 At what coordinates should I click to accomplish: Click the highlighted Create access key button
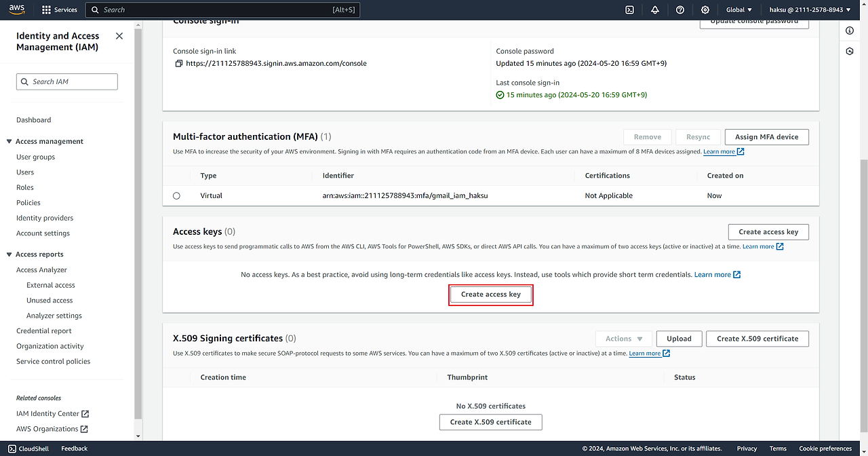pos(491,294)
